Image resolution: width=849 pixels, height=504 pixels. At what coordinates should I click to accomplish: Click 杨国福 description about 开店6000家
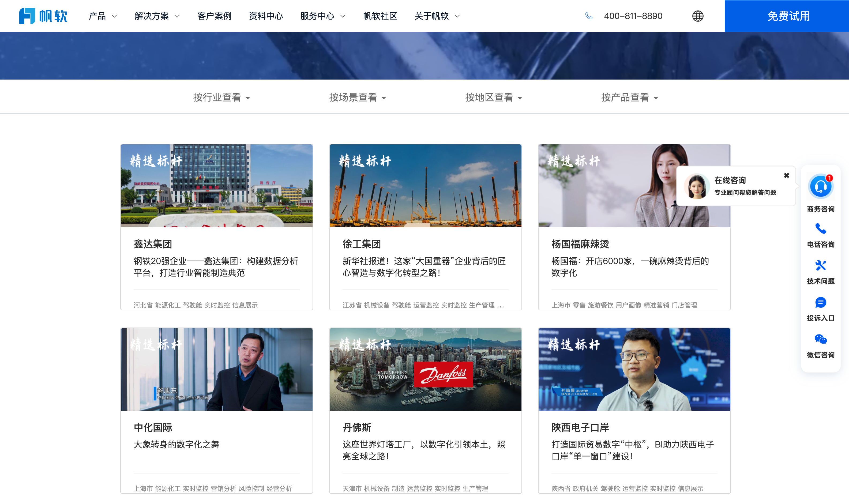[630, 267]
